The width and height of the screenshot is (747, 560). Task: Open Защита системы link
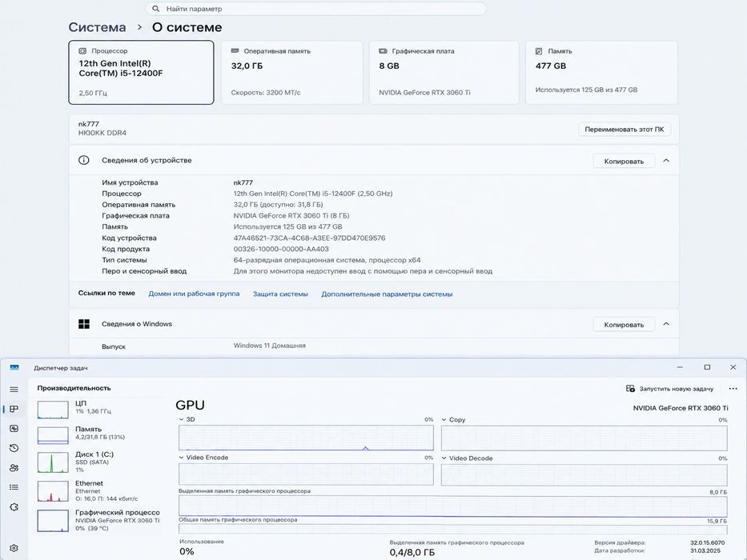click(280, 294)
